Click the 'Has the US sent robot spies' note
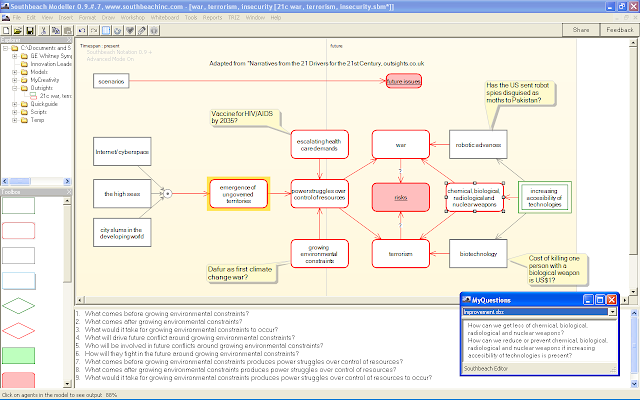The height and width of the screenshot is (400, 640). pos(520,93)
